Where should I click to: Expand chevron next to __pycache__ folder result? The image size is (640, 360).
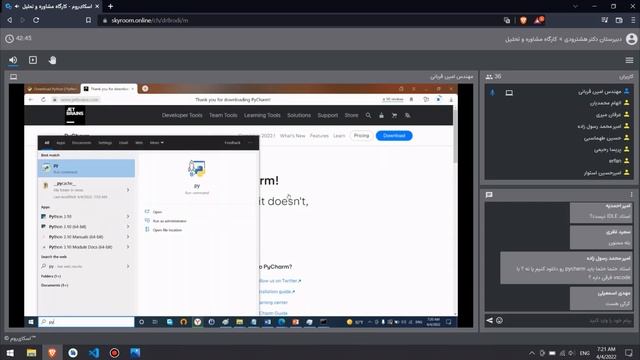pyautogui.click(x=128, y=190)
